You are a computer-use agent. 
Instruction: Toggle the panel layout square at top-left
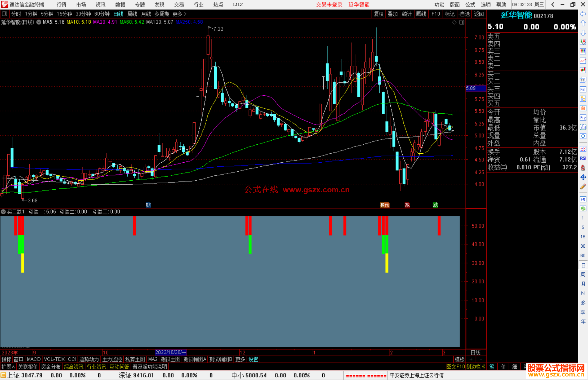pos(4,14)
